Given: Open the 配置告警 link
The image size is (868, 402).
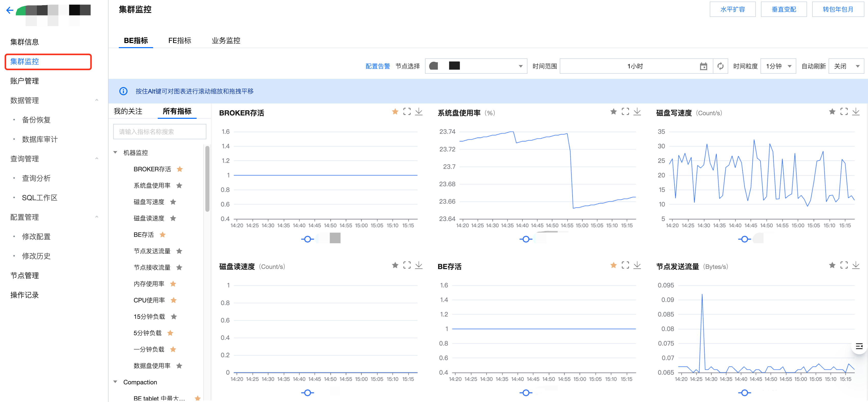Looking at the screenshot, I should [377, 66].
